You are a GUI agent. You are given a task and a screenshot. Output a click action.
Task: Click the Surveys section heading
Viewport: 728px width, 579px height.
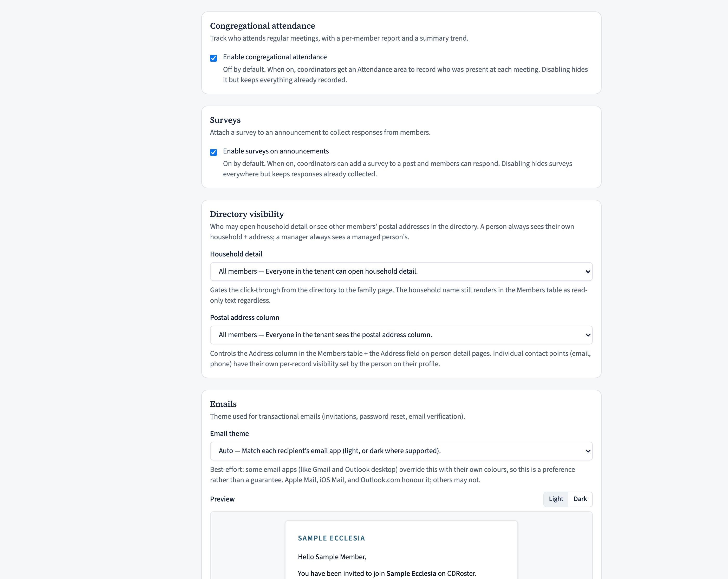click(x=225, y=120)
